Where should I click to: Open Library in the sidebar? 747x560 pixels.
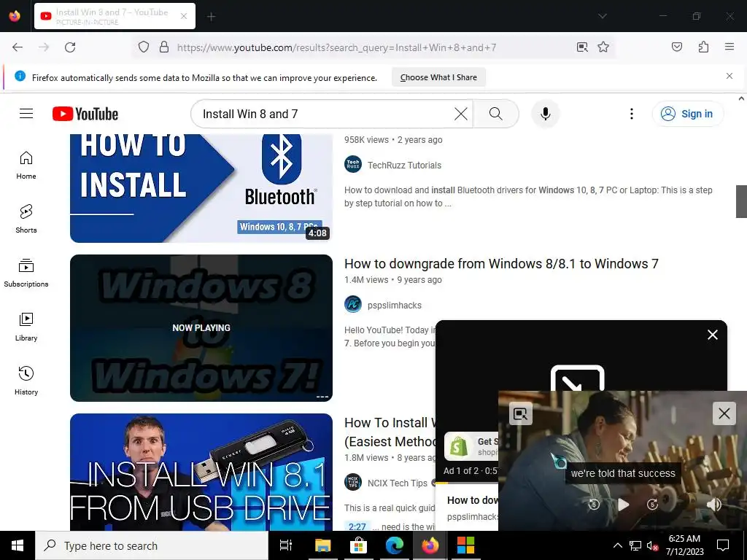click(x=26, y=327)
